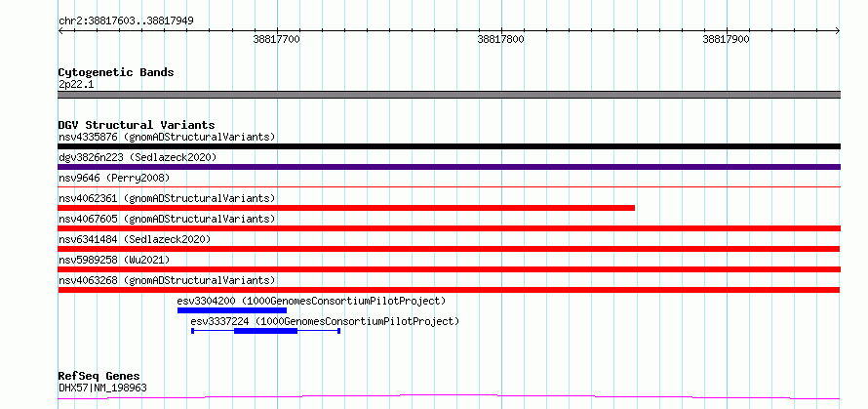Open the red nsv6341484 variant bar

449,249
